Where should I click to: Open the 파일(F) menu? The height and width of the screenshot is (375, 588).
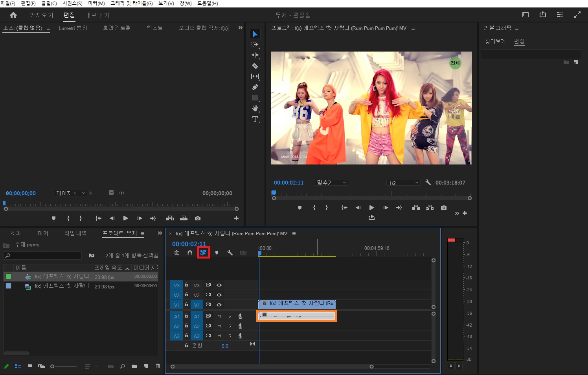tap(8, 4)
